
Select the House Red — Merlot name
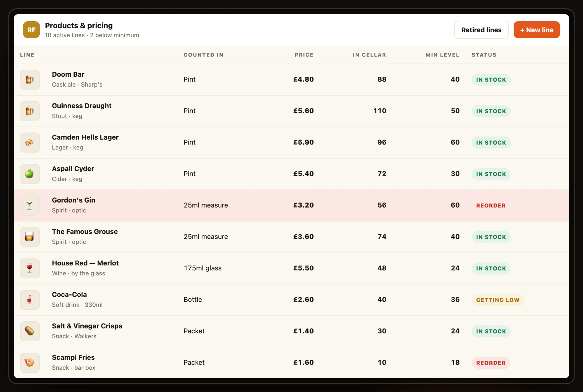(x=85, y=263)
